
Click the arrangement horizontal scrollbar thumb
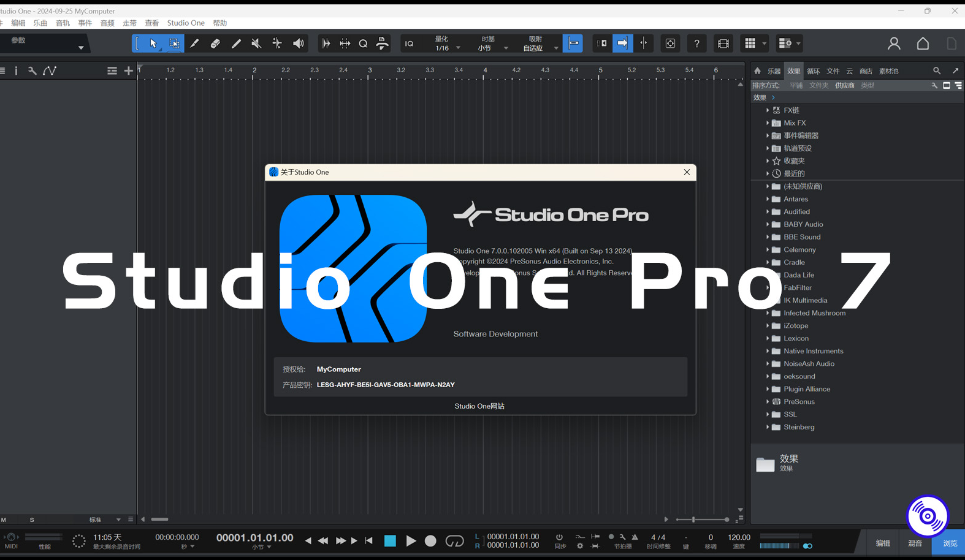click(159, 520)
